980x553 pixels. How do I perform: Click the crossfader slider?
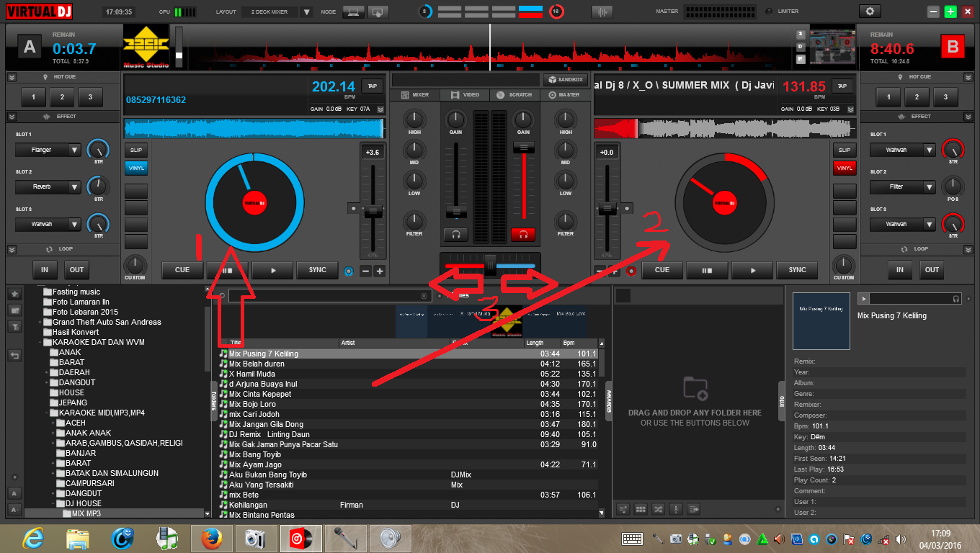click(490, 265)
